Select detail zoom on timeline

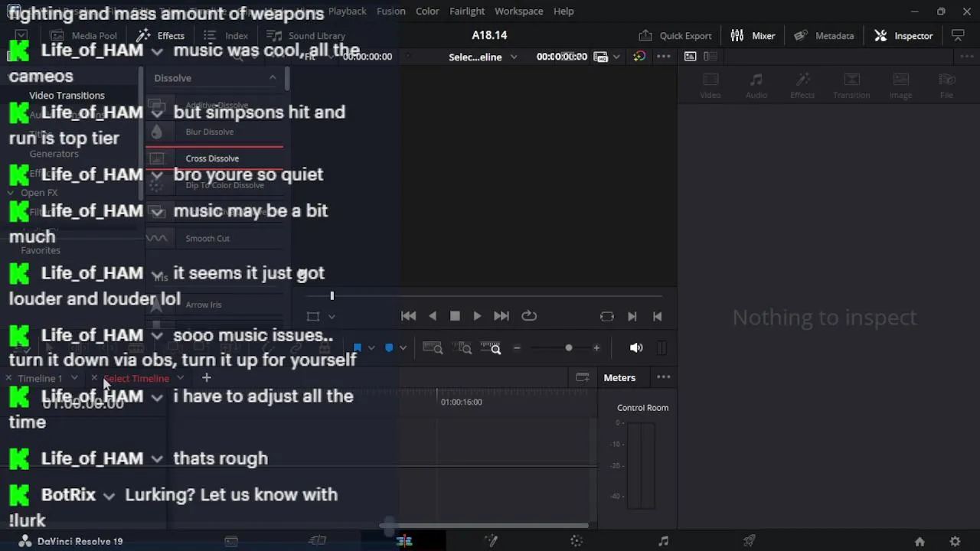[x=464, y=348]
